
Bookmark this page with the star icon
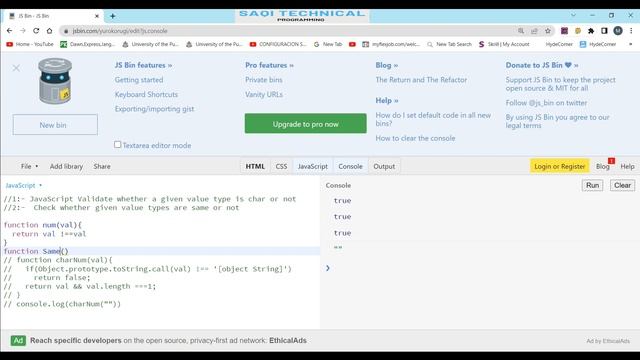pos(548,31)
